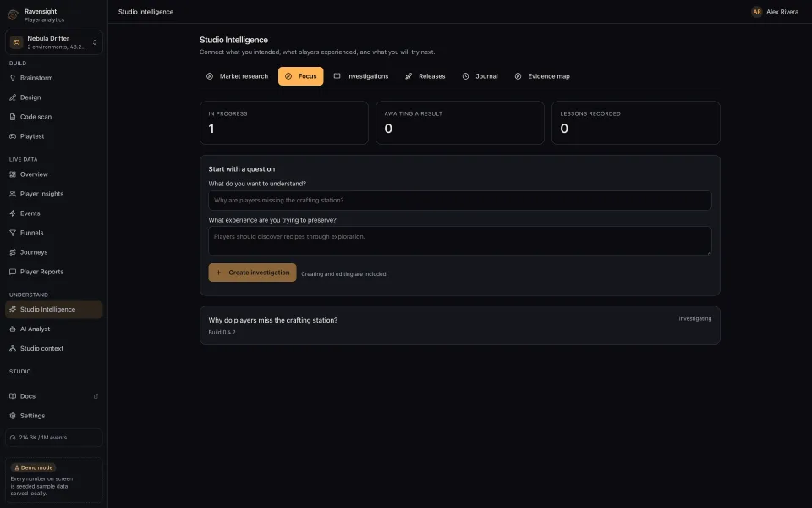Viewport: 812px width, 508px height.
Task: Open Brainstorm in the sidebar
Action: pyautogui.click(x=54, y=78)
